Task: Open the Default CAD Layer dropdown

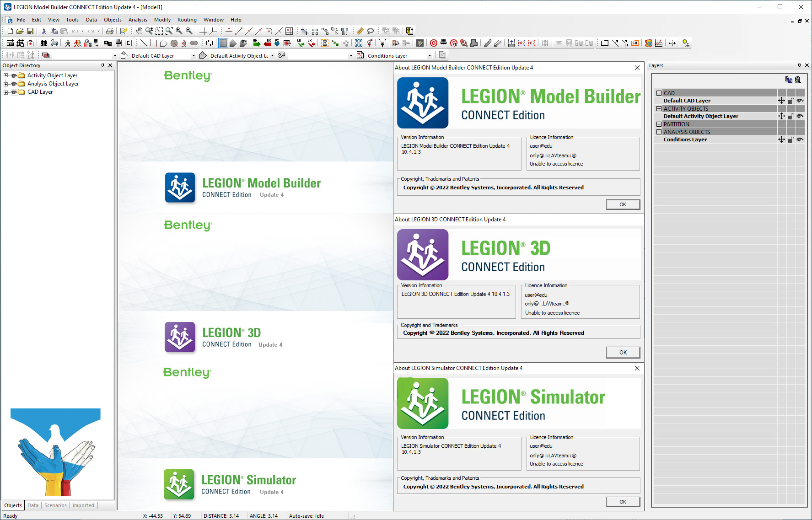Action: 194,56
